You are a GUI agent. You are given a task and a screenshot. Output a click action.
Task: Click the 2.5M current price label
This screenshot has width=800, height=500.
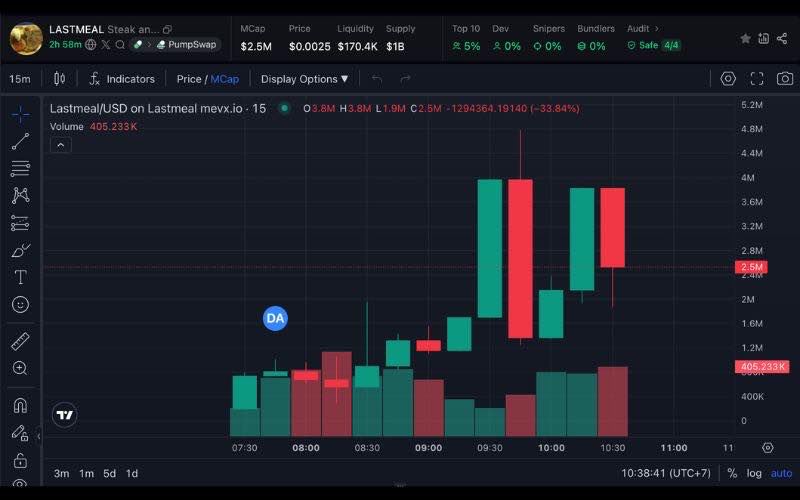click(x=751, y=267)
